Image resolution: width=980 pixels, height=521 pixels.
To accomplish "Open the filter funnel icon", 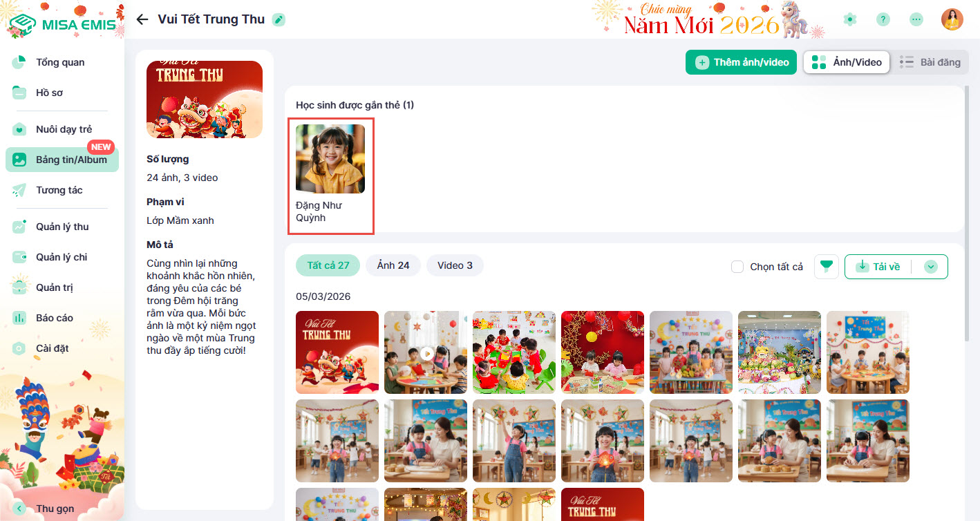I will click(x=827, y=267).
